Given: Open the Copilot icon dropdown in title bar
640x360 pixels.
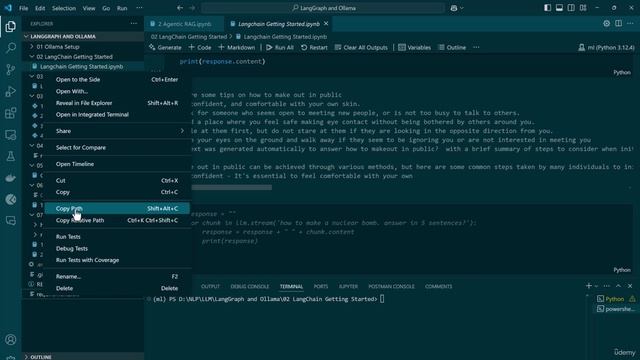Looking at the screenshot, I should coord(457,8).
